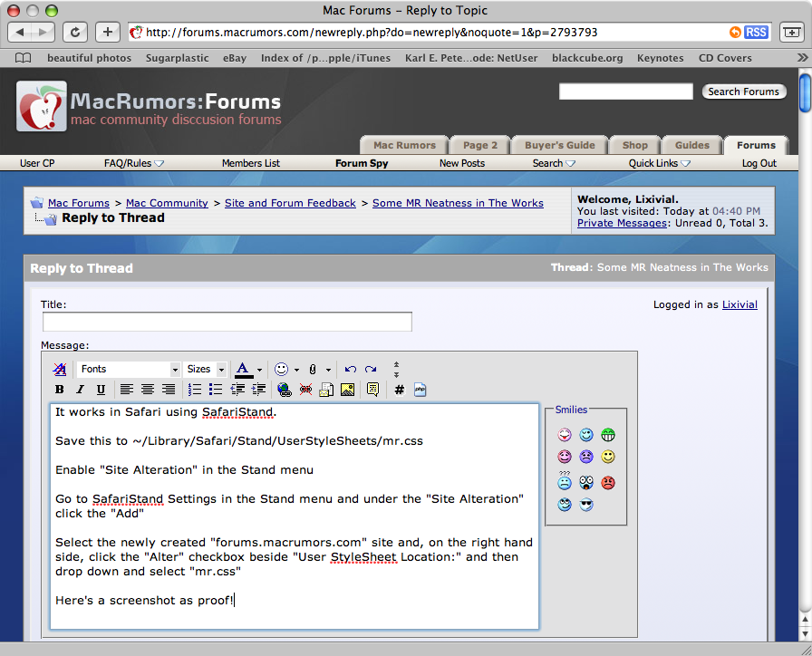Open the bookmarks book icon
Viewport: 812px width, 656px height.
pyautogui.click(x=23, y=58)
